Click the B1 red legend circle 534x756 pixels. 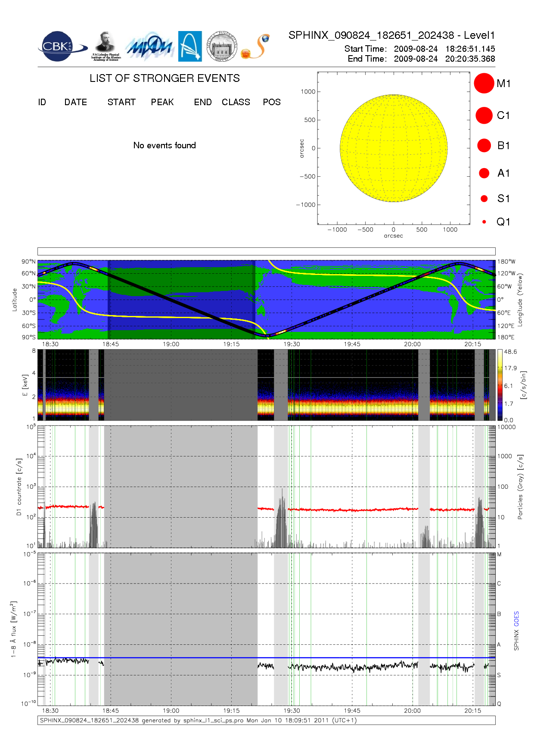click(484, 145)
